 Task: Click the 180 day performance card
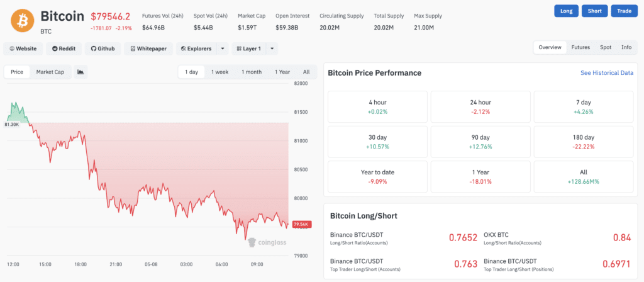pos(584,142)
